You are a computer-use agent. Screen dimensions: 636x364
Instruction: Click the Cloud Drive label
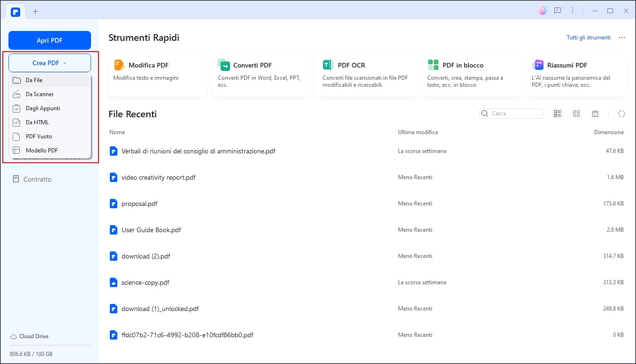tap(34, 336)
